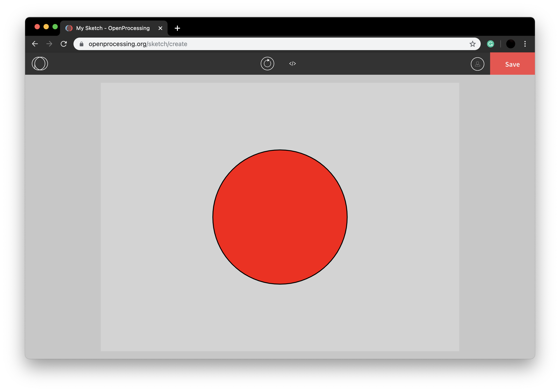Open the Chrome profile avatar
This screenshot has height=392, width=560.
tap(510, 44)
